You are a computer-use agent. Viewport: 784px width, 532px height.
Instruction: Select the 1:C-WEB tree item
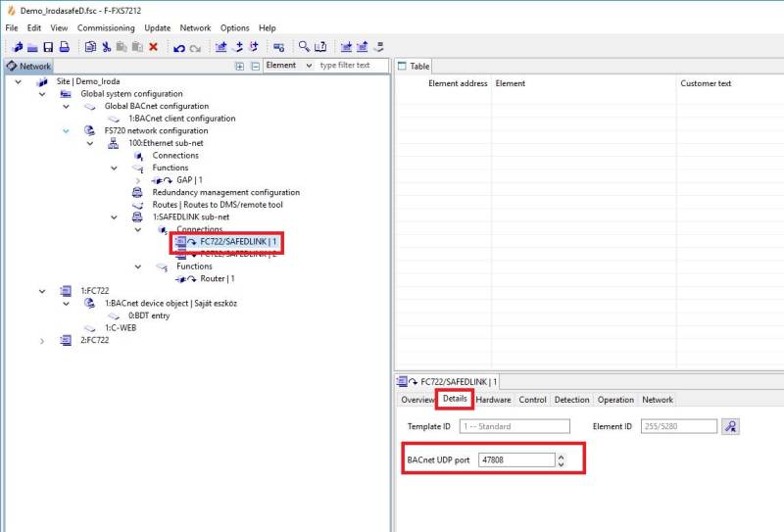(x=121, y=328)
